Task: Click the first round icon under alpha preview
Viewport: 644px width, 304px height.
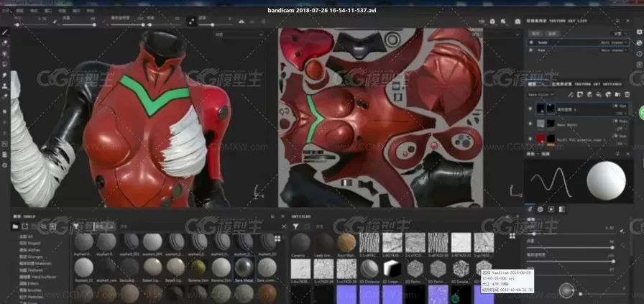Action: (540, 209)
